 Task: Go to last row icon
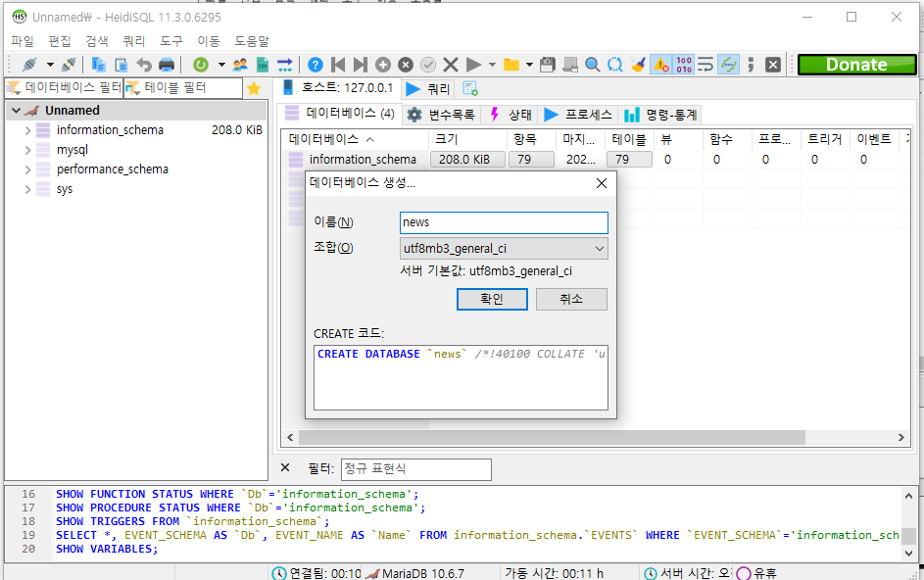(x=360, y=65)
